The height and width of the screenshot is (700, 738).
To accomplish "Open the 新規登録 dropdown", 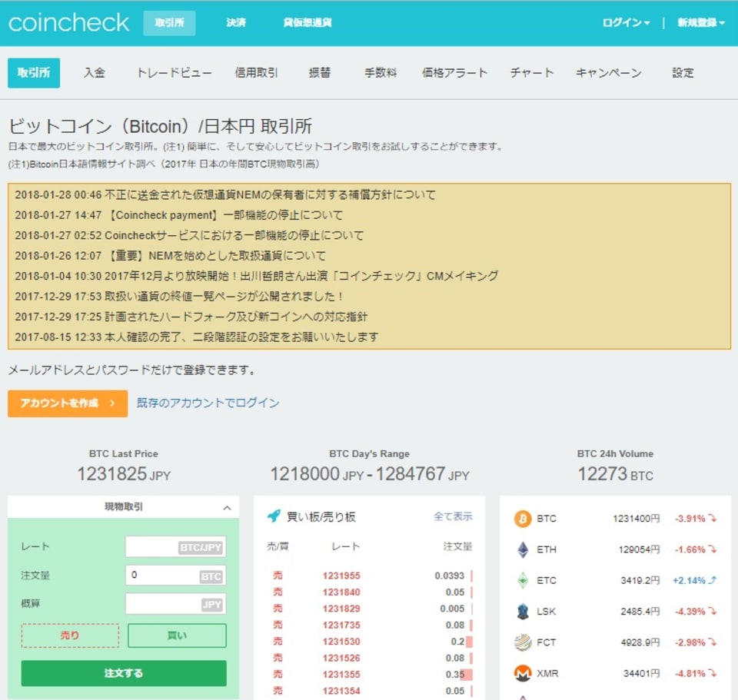I will pyautogui.click(x=701, y=22).
